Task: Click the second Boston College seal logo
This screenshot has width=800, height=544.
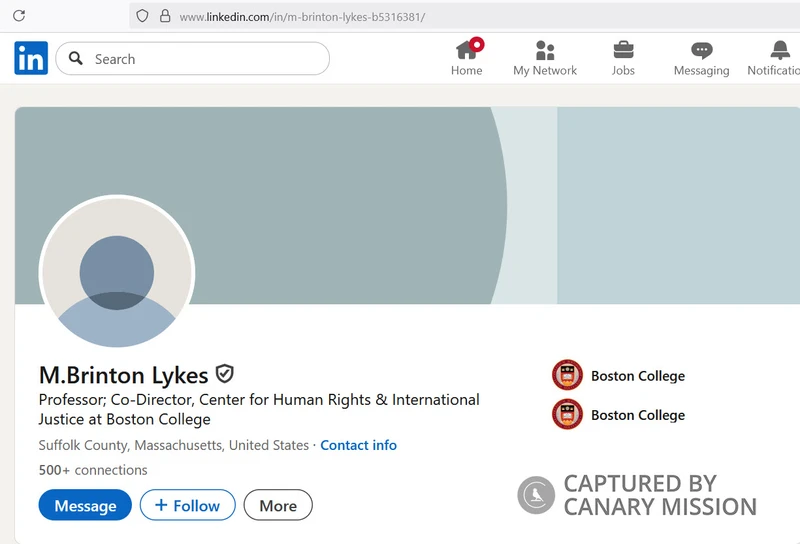Action: click(567, 414)
